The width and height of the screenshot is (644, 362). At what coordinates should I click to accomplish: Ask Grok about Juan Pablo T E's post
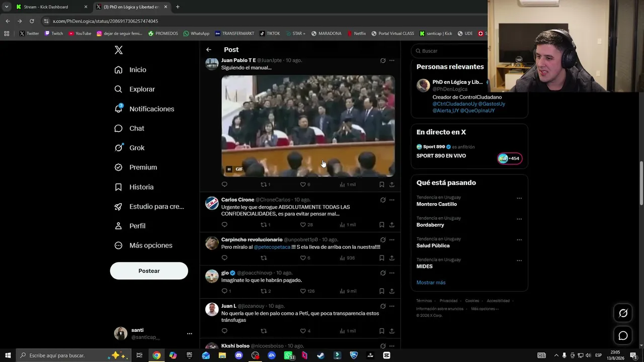[x=383, y=60]
